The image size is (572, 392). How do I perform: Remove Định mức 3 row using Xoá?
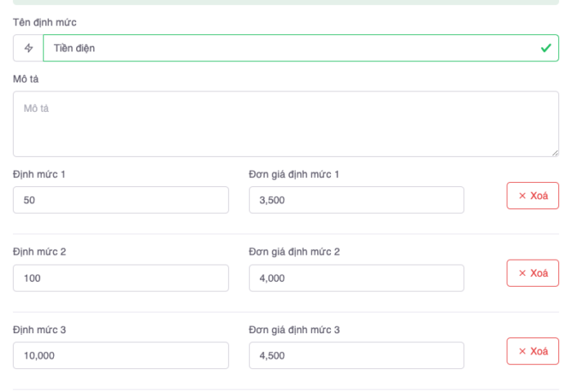(x=533, y=351)
